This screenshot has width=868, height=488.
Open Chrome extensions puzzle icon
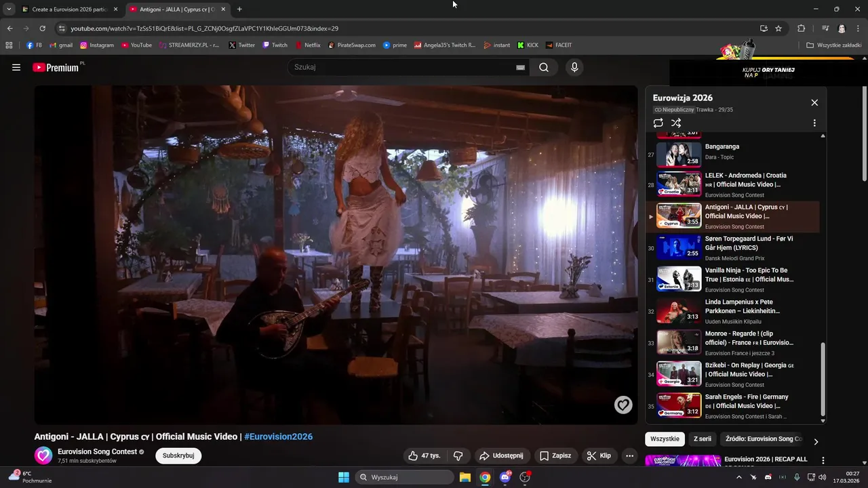coord(801,28)
